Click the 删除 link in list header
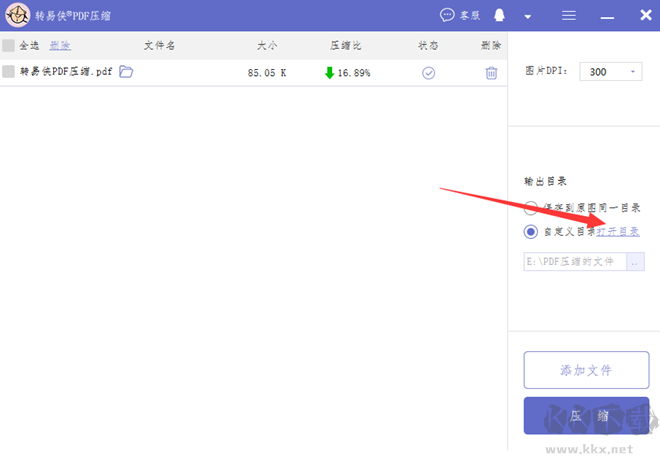This screenshot has height=456, width=660. [x=60, y=46]
